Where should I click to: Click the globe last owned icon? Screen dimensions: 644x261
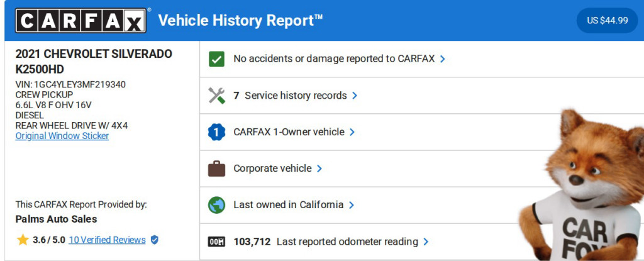click(x=216, y=205)
